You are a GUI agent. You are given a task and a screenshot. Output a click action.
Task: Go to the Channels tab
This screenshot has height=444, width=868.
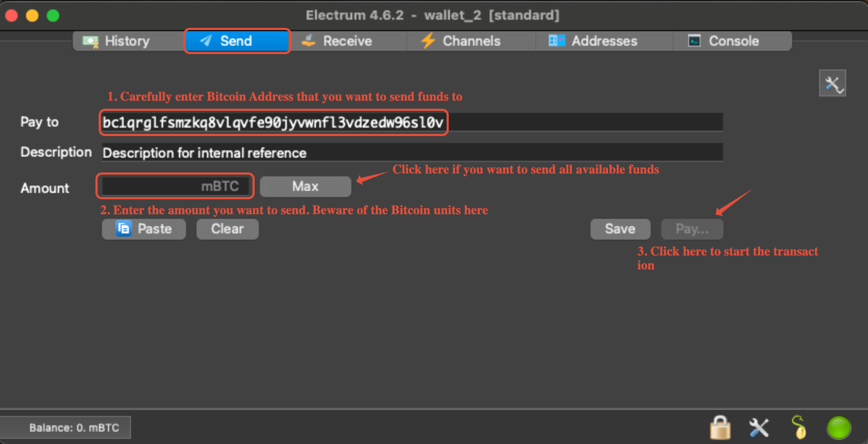coord(471,41)
